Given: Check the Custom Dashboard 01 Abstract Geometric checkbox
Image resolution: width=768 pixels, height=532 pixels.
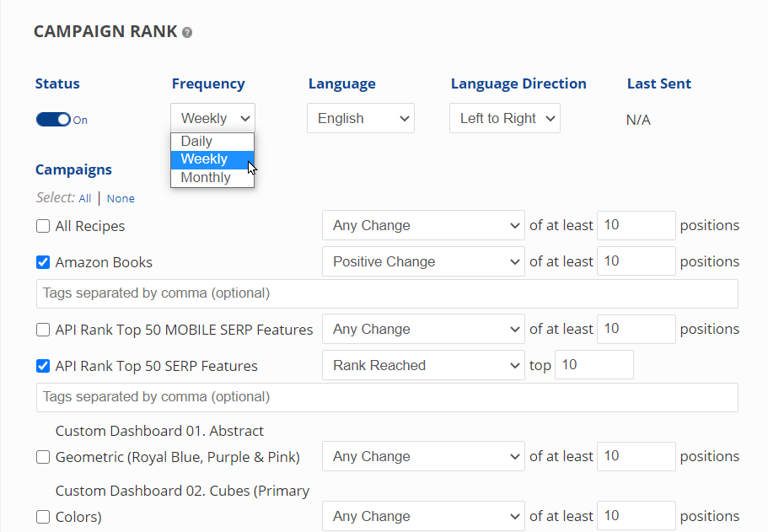Looking at the screenshot, I should [43, 457].
